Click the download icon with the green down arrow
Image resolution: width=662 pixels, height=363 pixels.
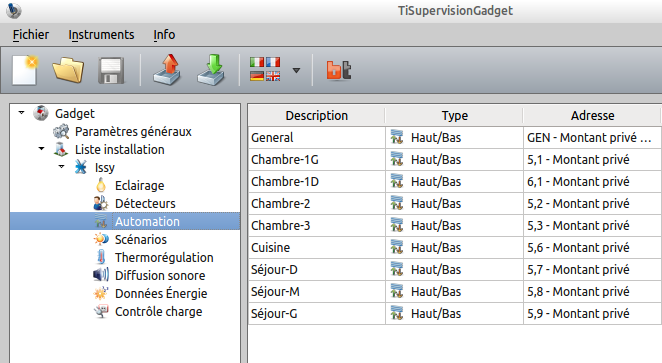211,70
